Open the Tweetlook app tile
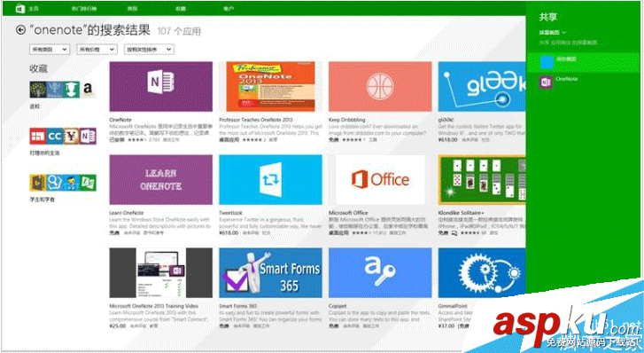This screenshot has height=353, width=644. [x=271, y=179]
